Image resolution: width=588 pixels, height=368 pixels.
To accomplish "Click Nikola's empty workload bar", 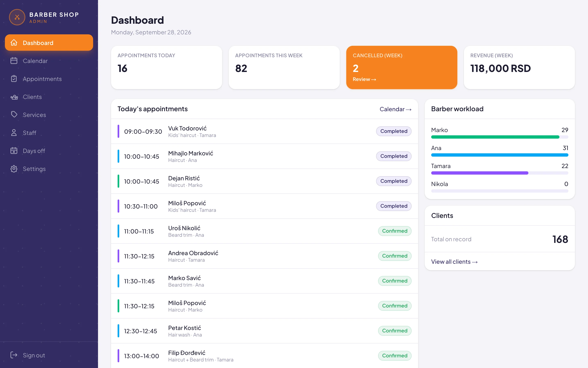I will [500, 191].
